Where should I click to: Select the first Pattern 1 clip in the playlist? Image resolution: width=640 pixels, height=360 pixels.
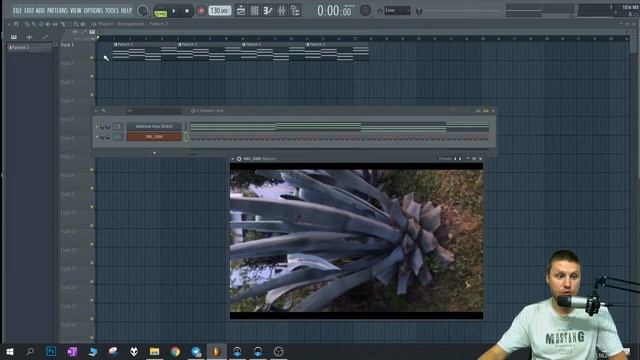click(x=145, y=51)
